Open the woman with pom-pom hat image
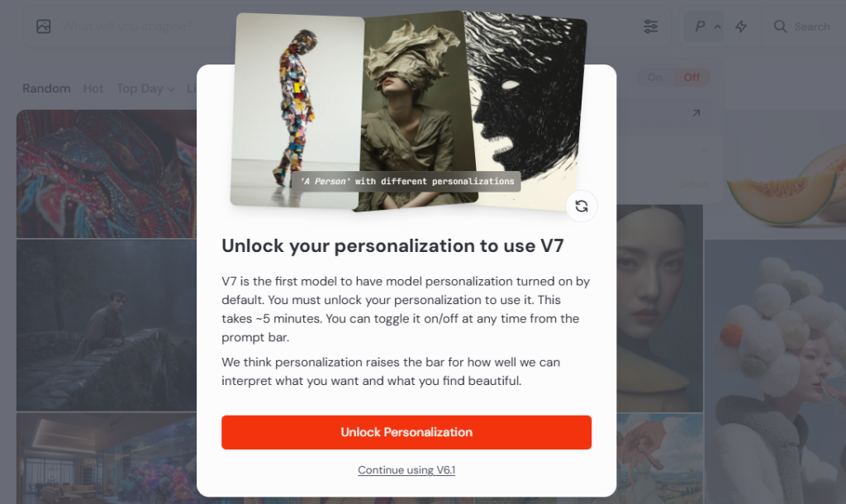The height and width of the screenshot is (504, 846). point(775,373)
